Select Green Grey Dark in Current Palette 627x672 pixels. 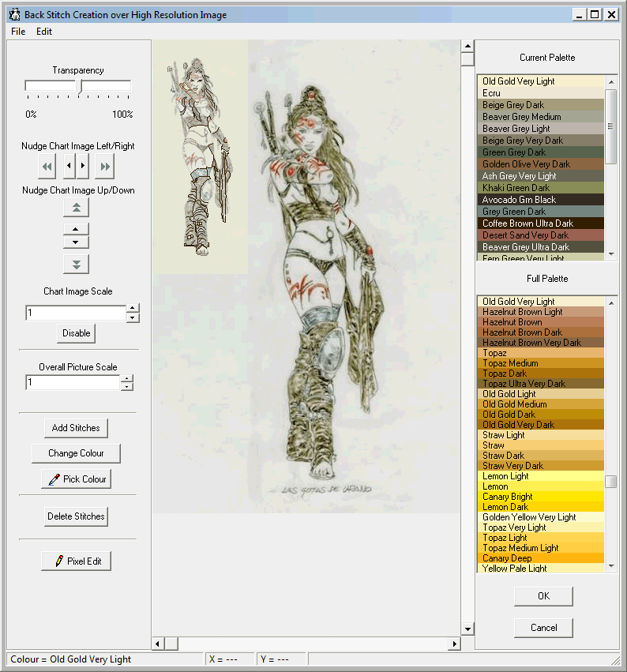coord(540,152)
